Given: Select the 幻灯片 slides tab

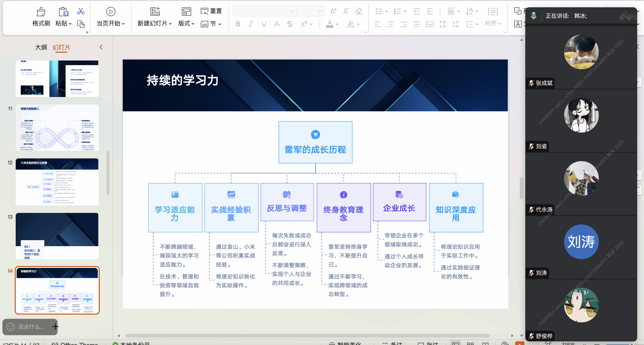Looking at the screenshot, I should click(x=61, y=47).
